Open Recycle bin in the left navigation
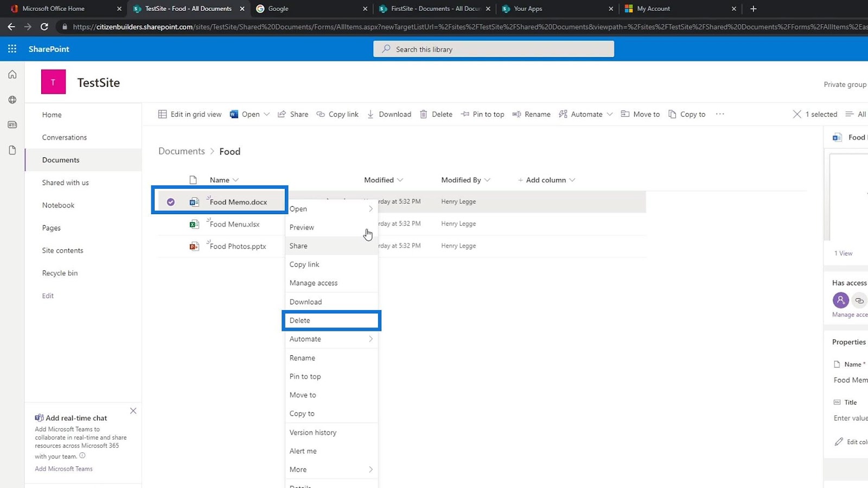The height and width of the screenshot is (488, 868). (60, 273)
